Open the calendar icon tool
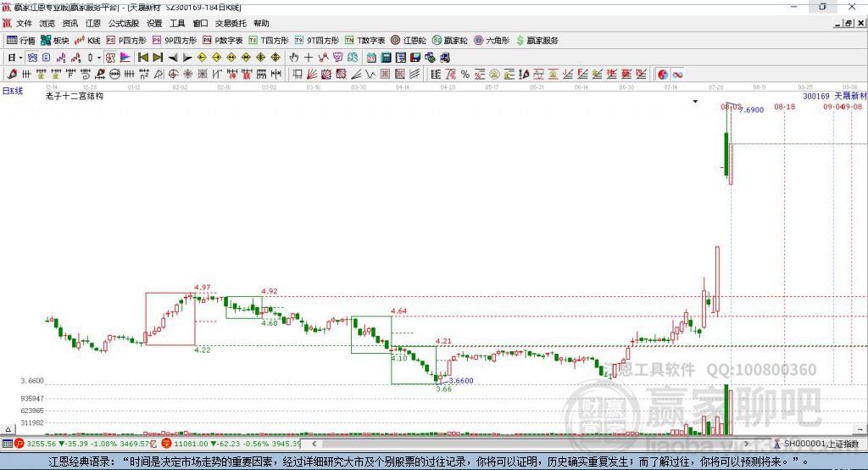This screenshot has height=470, width=868. click(x=371, y=58)
